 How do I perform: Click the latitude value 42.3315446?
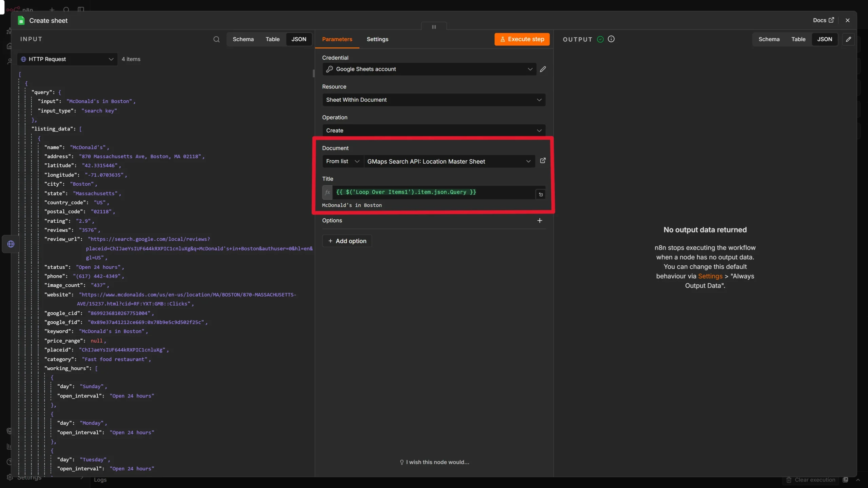100,166
